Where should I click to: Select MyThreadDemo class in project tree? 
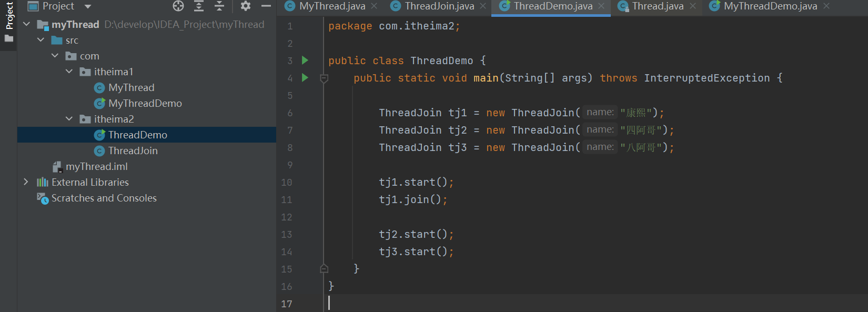[x=145, y=103]
